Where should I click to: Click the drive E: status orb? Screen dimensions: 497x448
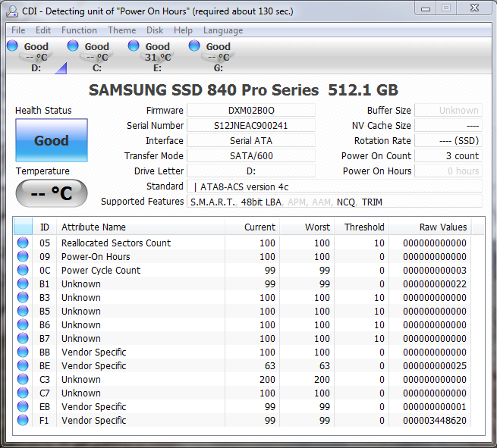tap(134, 46)
